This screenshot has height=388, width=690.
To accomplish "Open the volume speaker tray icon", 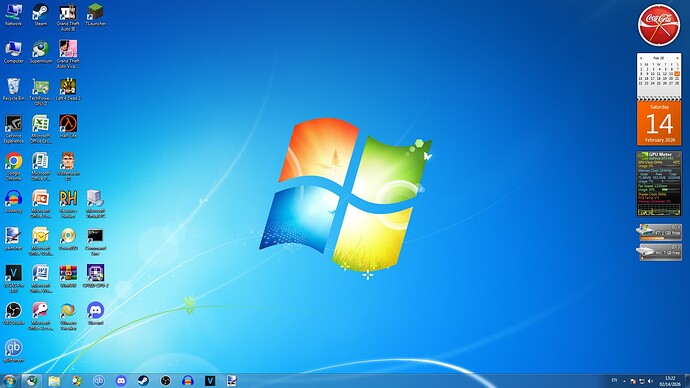I will tap(650, 381).
